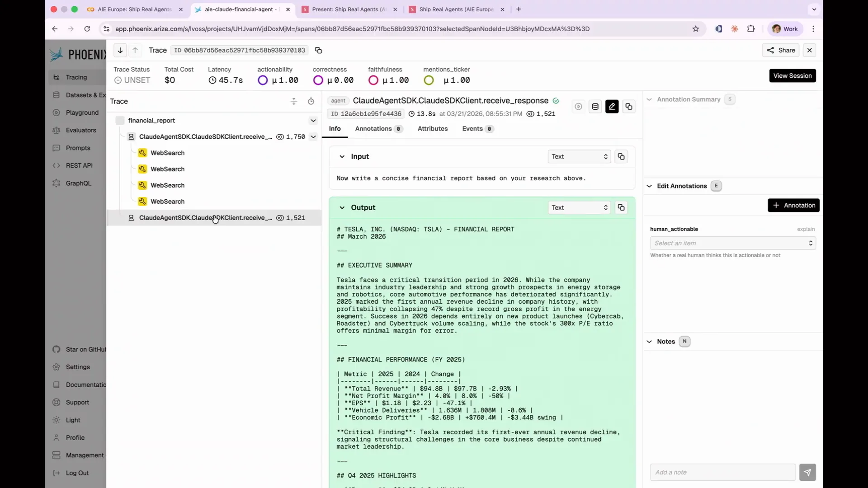Open the Input format Text dropdown

(x=580, y=157)
